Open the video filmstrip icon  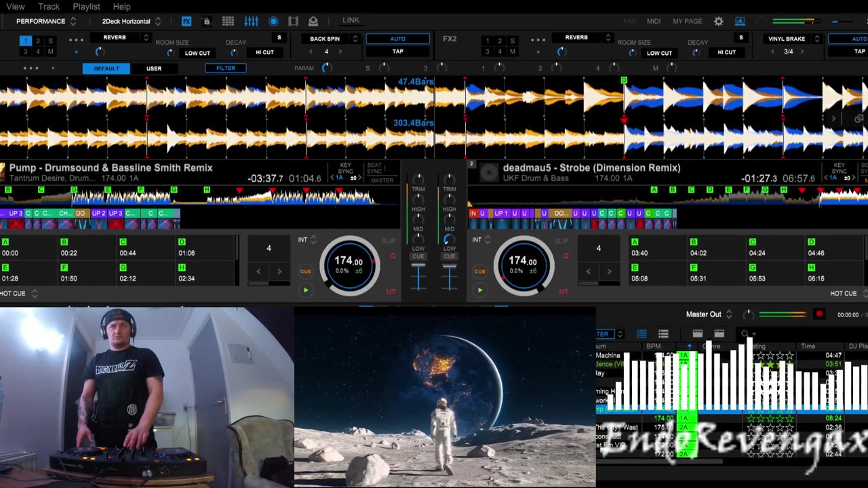tap(293, 22)
